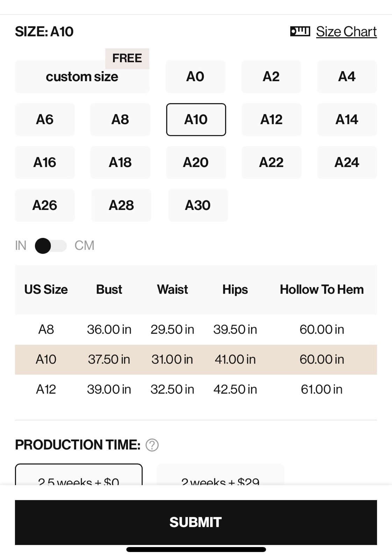Select size A24
392x560 pixels.
click(347, 162)
